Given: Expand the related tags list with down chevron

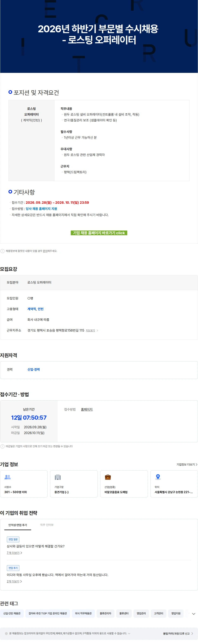Looking at the screenshot, I should (x=193, y=614).
